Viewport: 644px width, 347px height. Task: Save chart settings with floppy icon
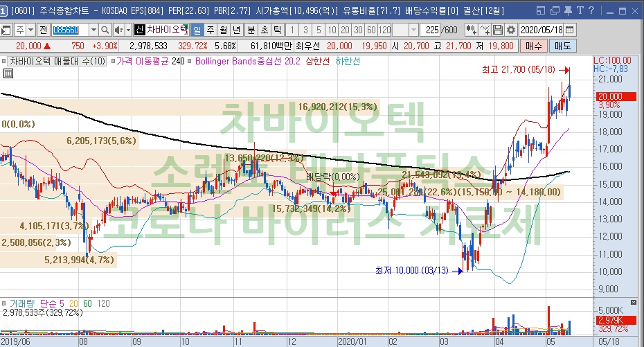point(498,30)
